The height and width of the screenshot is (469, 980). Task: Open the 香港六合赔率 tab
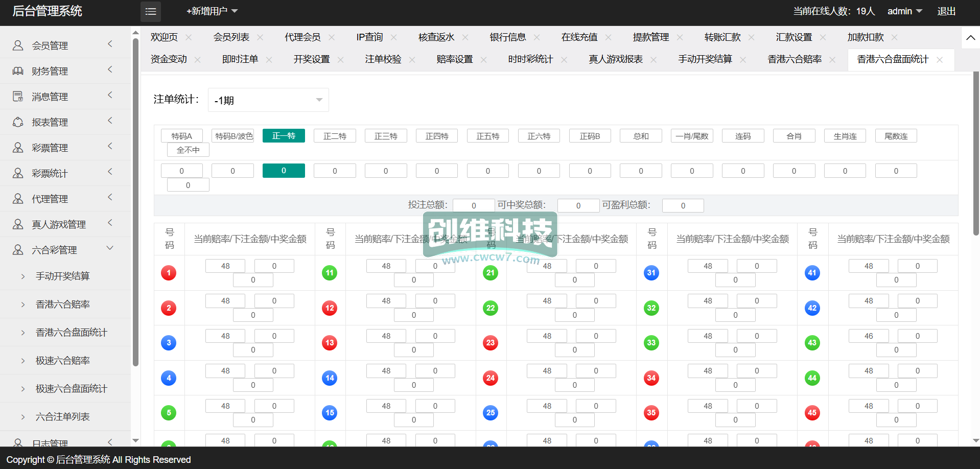click(x=795, y=59)
